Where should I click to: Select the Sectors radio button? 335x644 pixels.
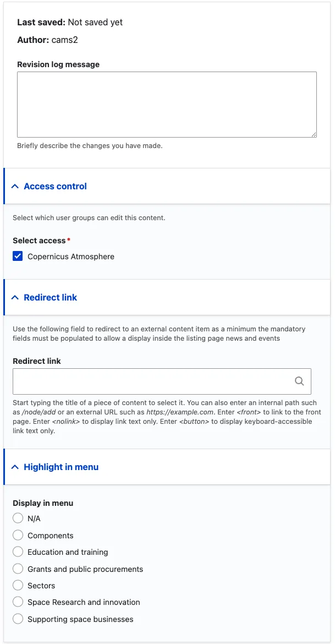point(18,585)
